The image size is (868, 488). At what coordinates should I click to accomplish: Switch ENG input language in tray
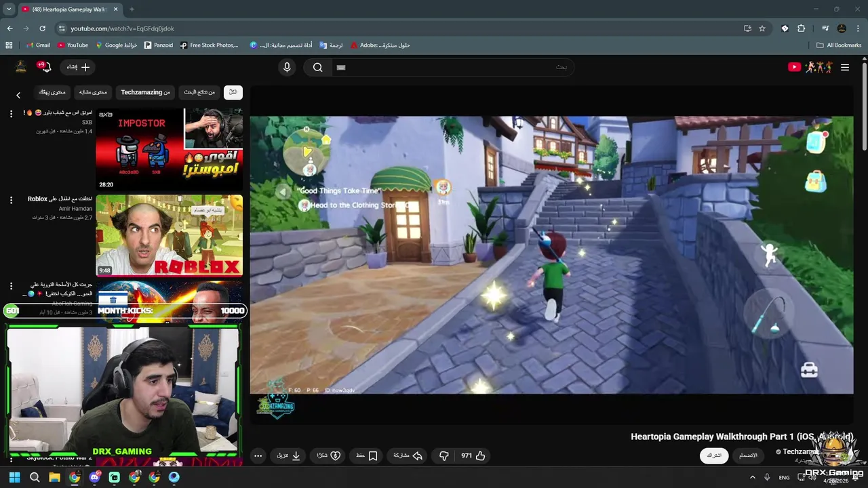point(784,477)
